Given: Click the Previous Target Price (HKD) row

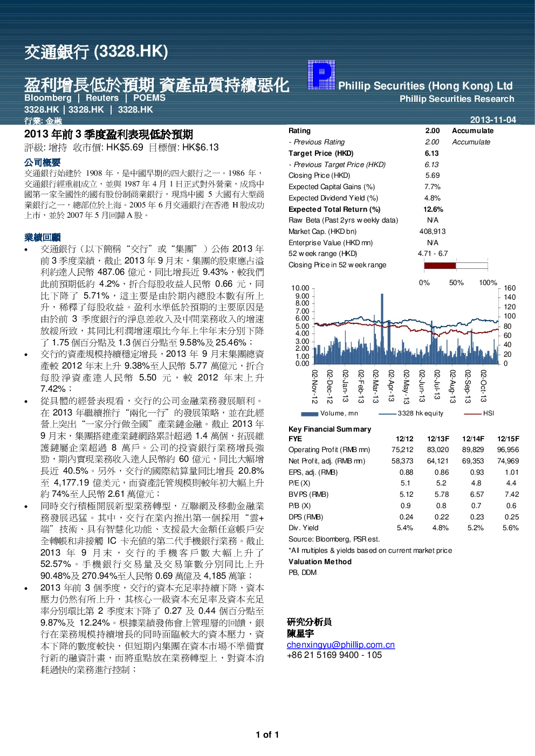Looking at the screenshot, I should (363, 164).
